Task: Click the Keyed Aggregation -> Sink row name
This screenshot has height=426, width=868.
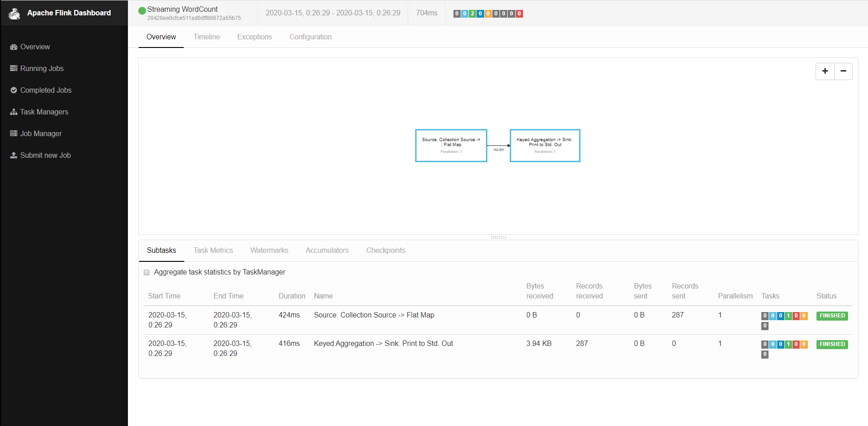Action: (383, 344)
